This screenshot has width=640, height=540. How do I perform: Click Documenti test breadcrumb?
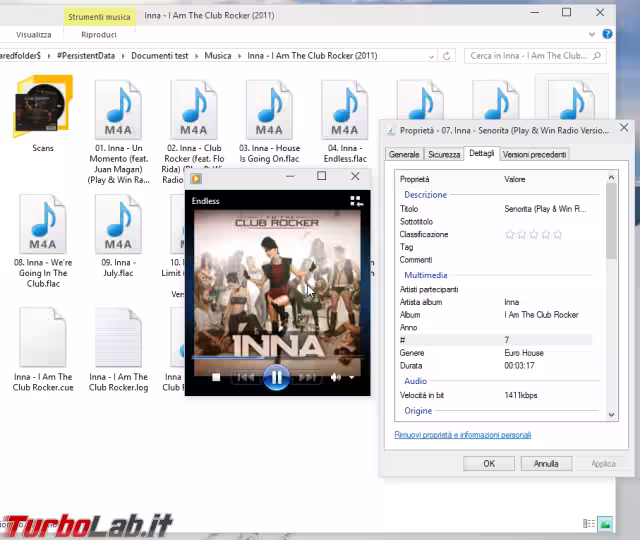160,56
